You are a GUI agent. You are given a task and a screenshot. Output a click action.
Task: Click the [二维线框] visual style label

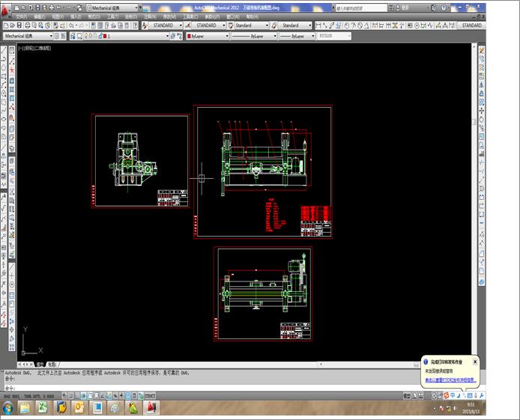tap(43, 48)
